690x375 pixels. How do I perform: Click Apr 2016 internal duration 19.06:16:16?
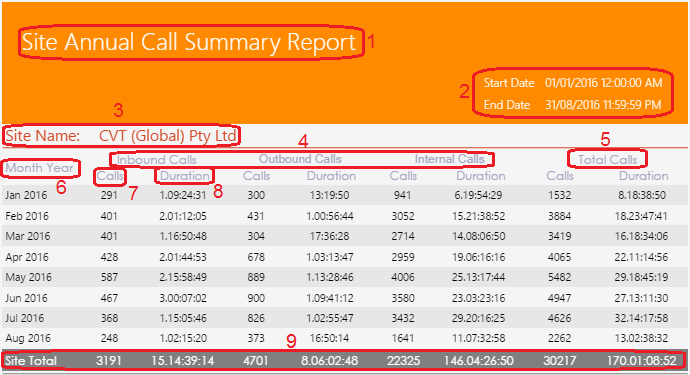point(478,257)
